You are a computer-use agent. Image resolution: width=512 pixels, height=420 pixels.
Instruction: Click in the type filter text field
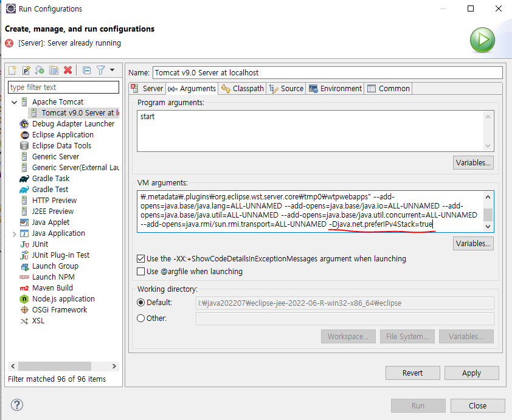(63, 87)
